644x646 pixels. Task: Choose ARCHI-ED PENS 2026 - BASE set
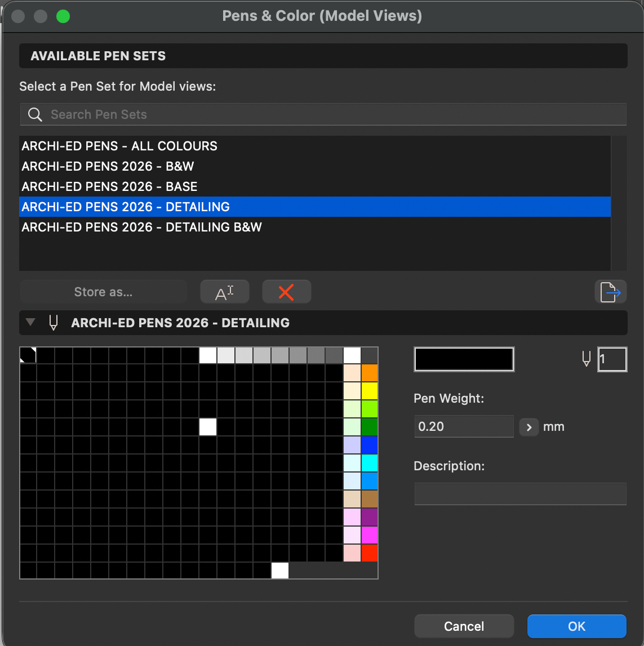tap(109, 187)
